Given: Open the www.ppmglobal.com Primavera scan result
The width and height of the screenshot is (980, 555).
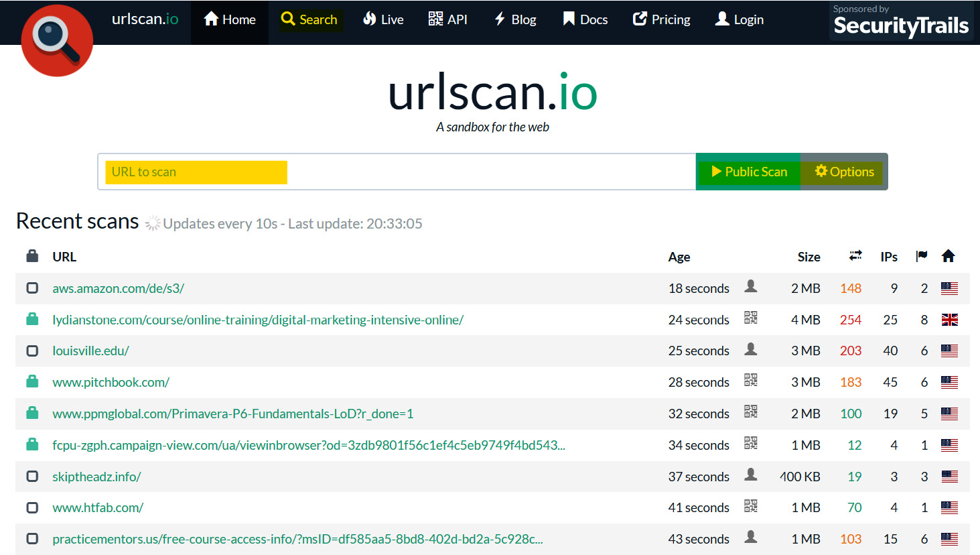Looking at the screenshot, I should click(232, 414).
